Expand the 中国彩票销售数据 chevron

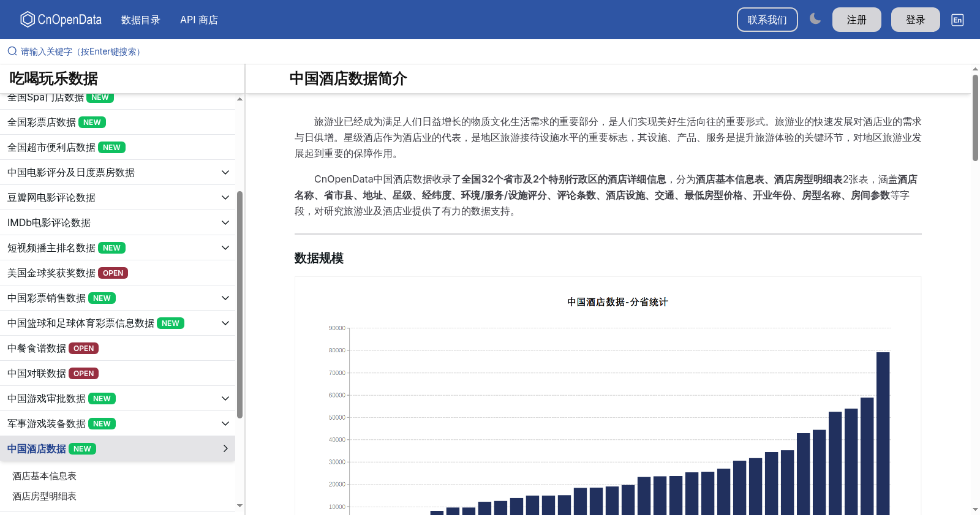click(225, 298)
